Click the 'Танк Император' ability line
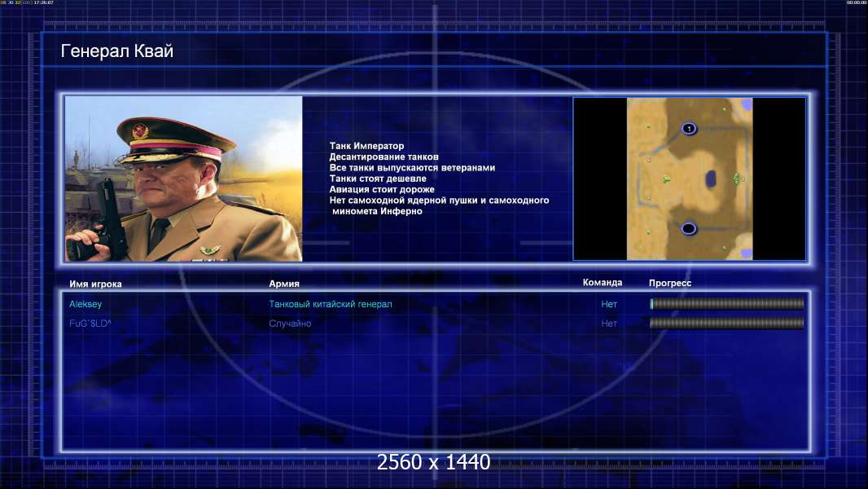 click(366, 146)
